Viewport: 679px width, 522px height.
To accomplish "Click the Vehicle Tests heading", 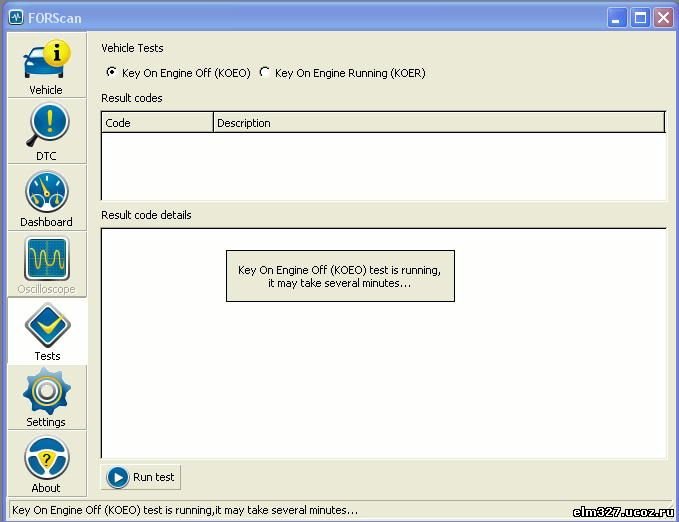I will [x=132, y=48].
